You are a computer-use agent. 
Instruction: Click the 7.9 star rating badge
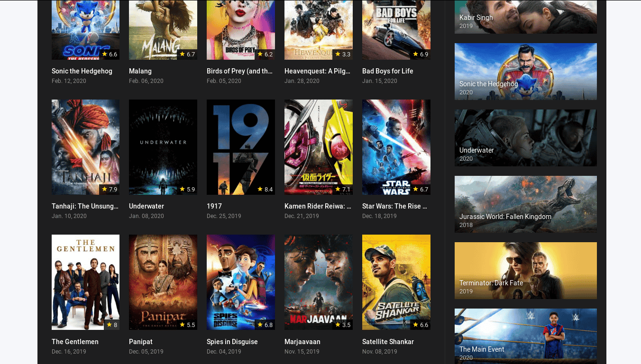[x=110, y=189]
